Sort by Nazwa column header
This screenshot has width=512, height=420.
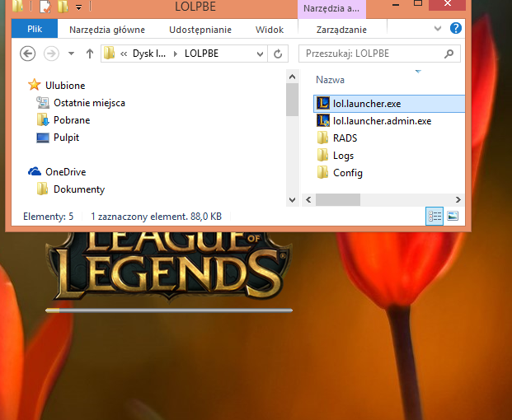click(x=330, y=80)
